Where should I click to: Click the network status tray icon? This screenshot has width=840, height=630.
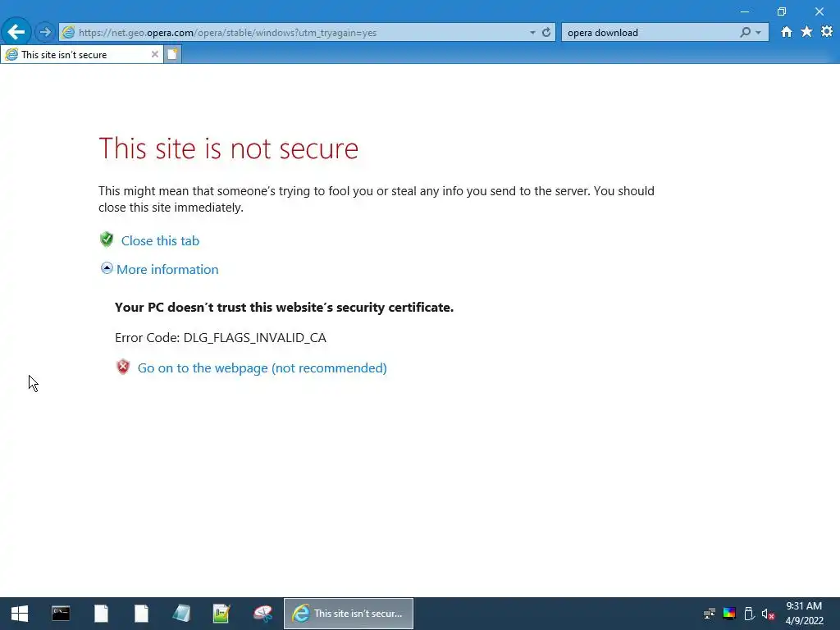[x=710, y=614]
